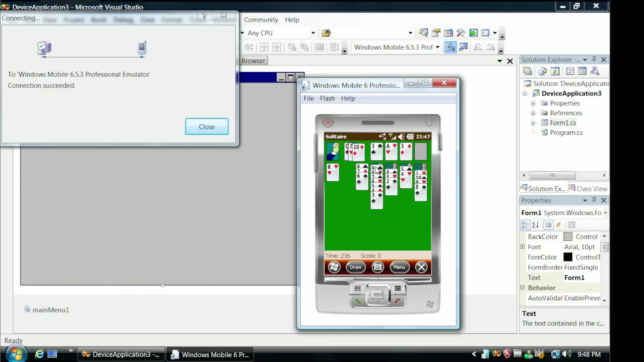Click View Class Diagram icon
This screenshot has height=362, width=644.
click(x=595, y=71)
